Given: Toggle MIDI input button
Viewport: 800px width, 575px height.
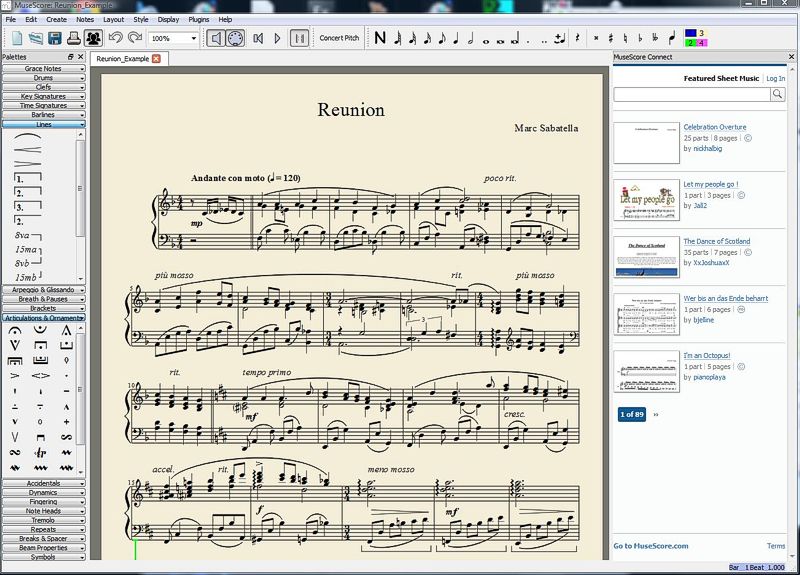Looking at the screenshot, I should click(235, 38).
